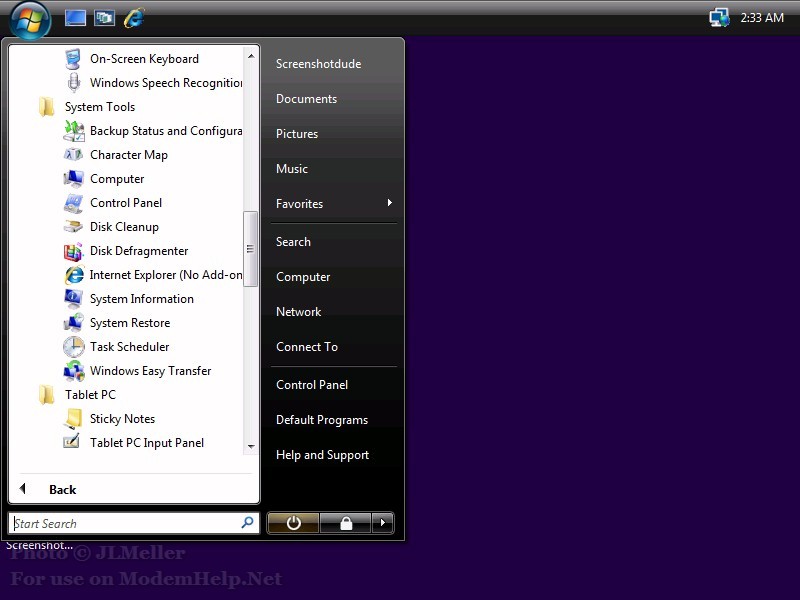This screenshot has width=800, height=600.
Task: Open the shutdown options arrow menu
Action: click(x=383, y=523)
